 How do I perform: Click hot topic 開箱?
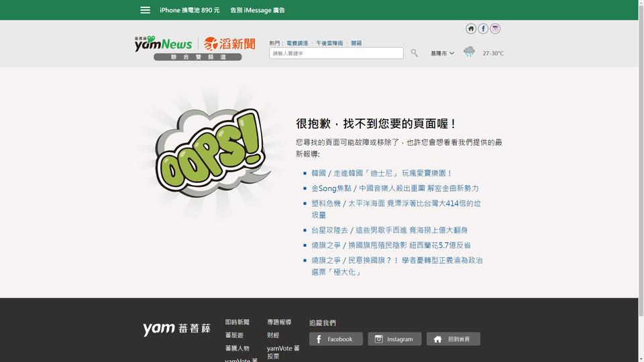(x=356, y=43)
